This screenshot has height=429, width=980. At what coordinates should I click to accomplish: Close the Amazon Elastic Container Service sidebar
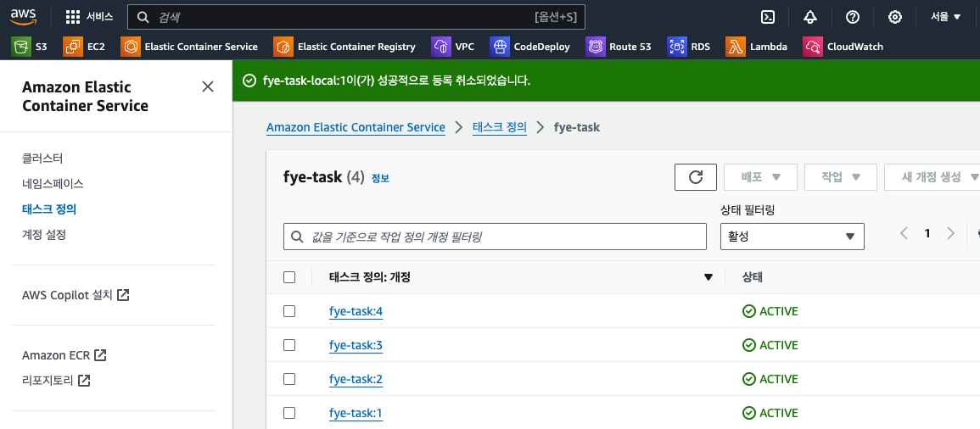[208, 86]
